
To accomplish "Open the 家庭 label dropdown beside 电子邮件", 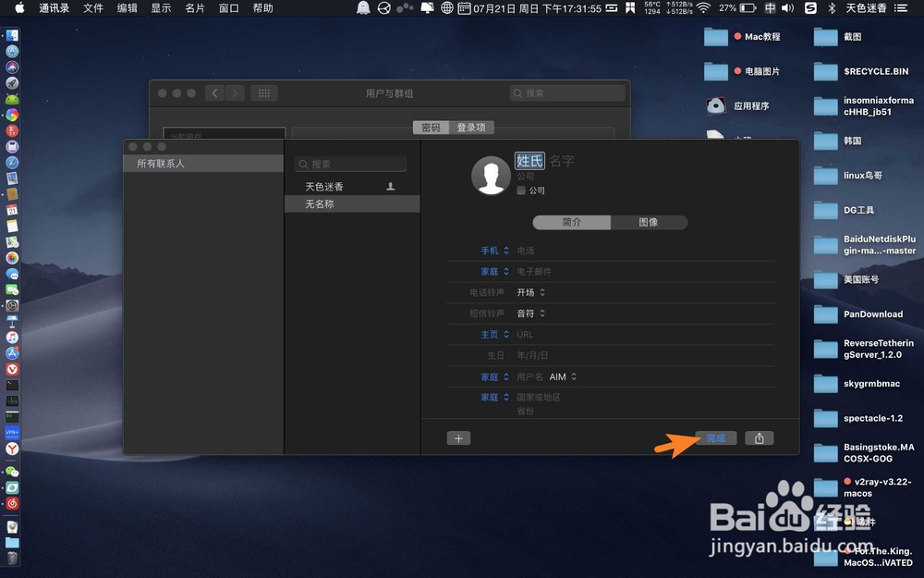I will click(495, 271).
